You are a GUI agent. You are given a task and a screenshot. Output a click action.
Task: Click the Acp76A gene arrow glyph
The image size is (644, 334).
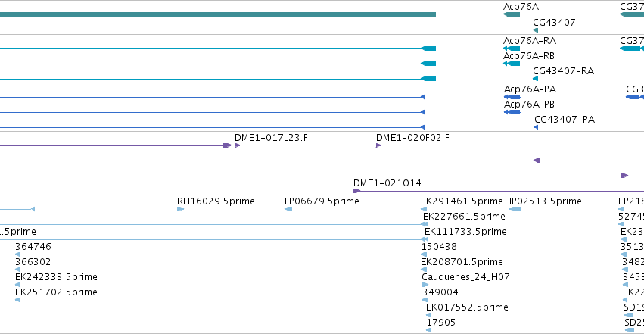512,14
